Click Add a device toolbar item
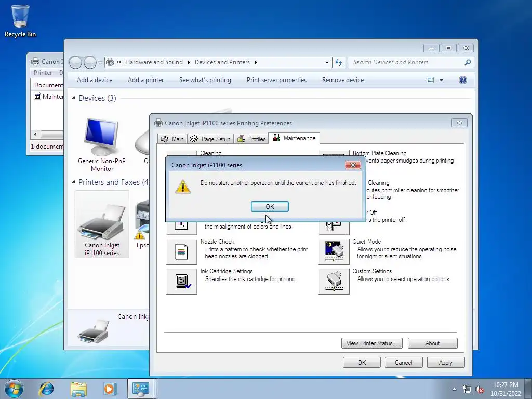Viewport: 532px width, 399px height. click(x=95, y=80)
